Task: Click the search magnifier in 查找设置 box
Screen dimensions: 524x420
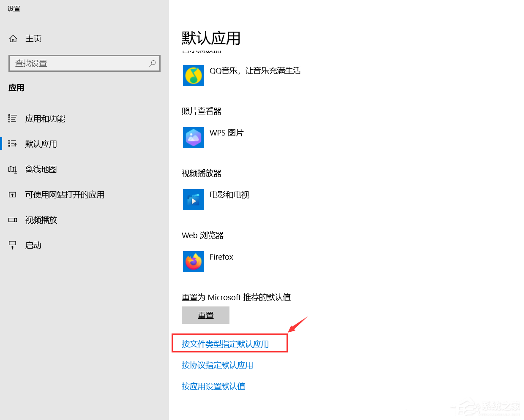Action: point(152,63)
